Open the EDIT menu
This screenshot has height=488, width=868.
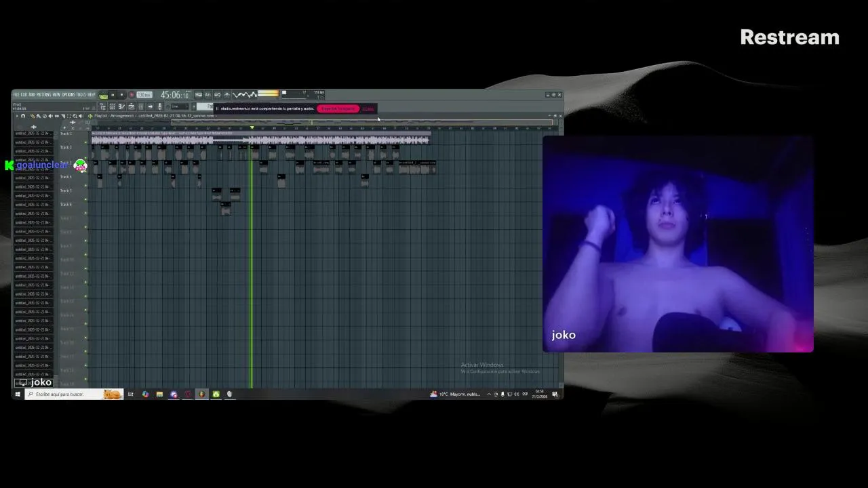tap(22, 95)
